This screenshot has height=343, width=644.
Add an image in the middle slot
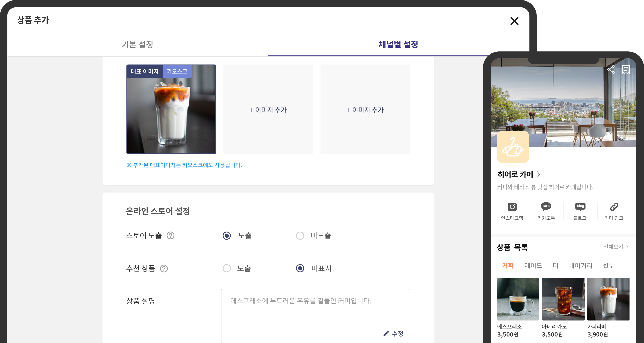click(x=268, y=109)
